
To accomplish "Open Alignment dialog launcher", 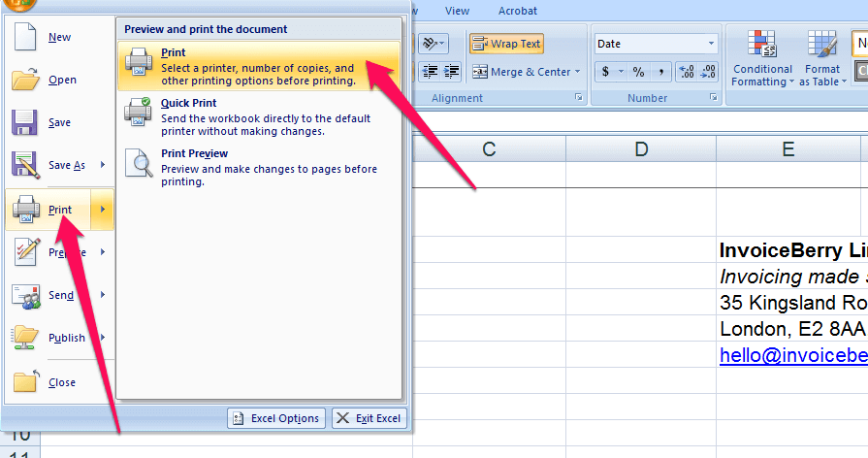I will click(x=578, y=97).
